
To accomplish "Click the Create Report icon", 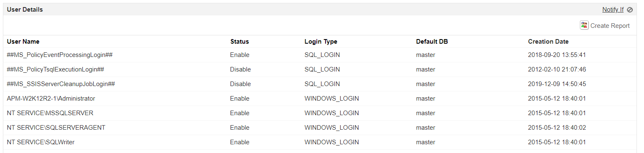I will click(584, 25).
